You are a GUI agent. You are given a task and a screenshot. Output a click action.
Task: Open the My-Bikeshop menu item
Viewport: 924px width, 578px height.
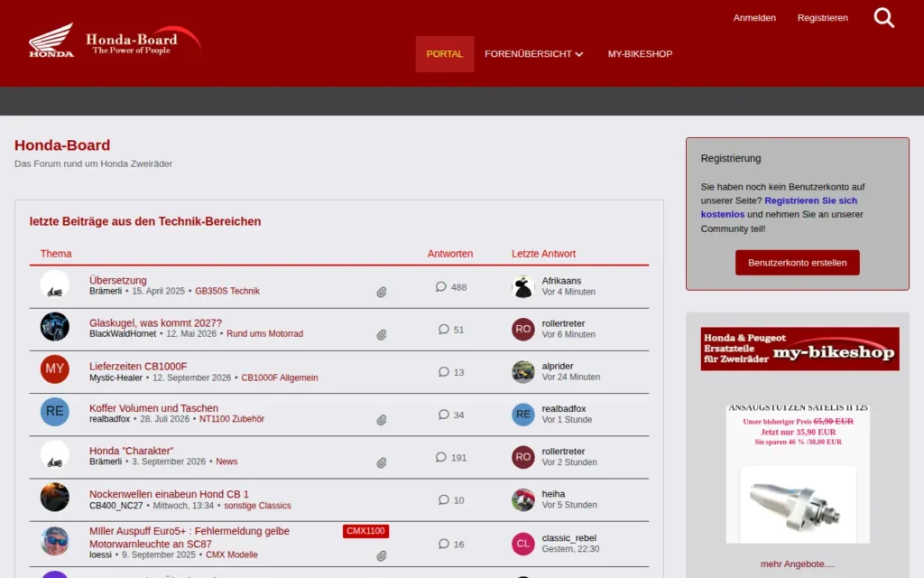[640, 53]
